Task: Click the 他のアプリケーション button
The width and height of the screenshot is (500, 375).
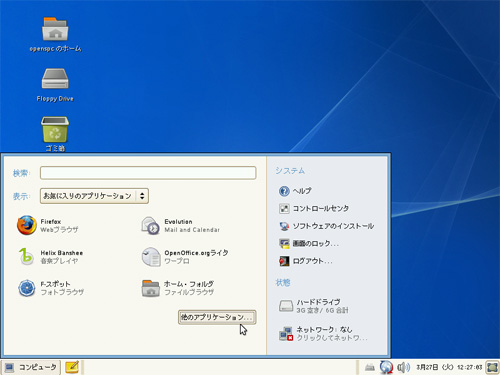Action: point(217,317)
